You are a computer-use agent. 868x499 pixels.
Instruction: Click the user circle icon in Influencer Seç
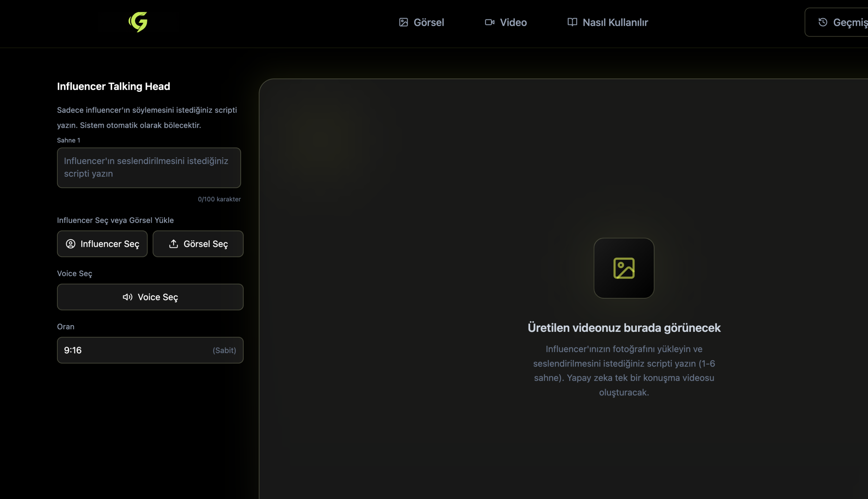click(71, 244)
